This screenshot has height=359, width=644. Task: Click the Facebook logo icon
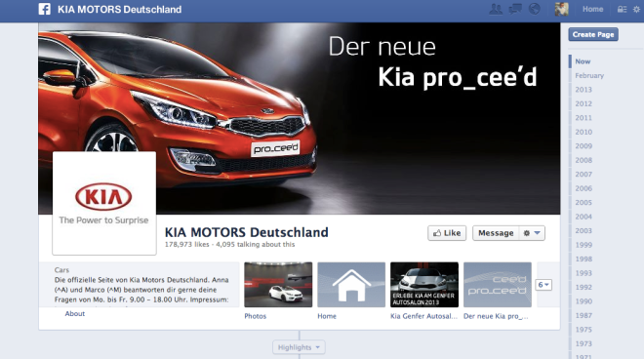44,9
